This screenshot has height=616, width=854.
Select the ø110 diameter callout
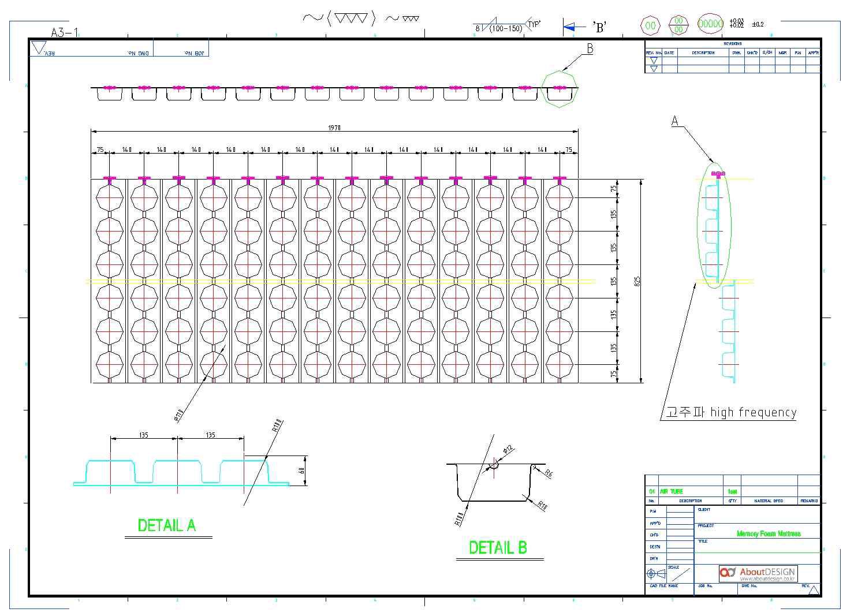[x=178, y=415]
